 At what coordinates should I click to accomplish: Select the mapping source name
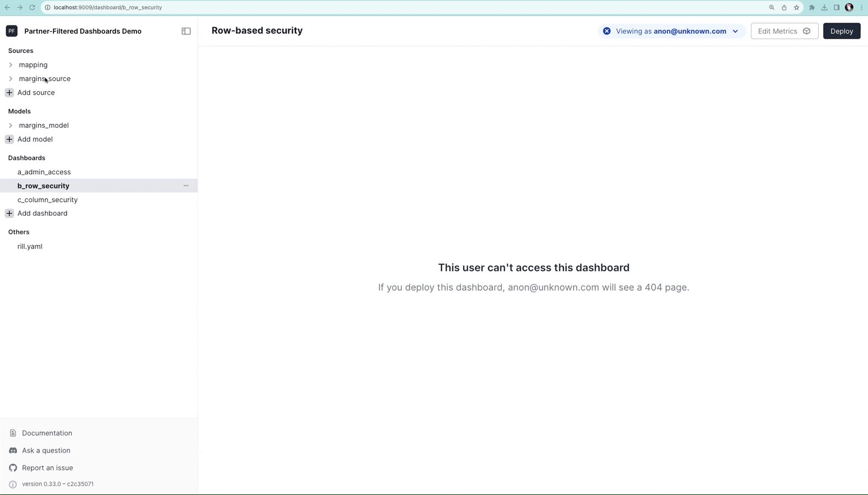pos(33,65)
